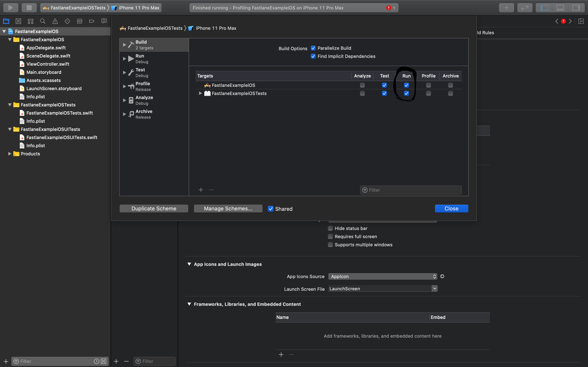The width and height of the screenshot is (588, 367).
Task: Show the Issue navigator warning icon
Action: pos(55,21)
